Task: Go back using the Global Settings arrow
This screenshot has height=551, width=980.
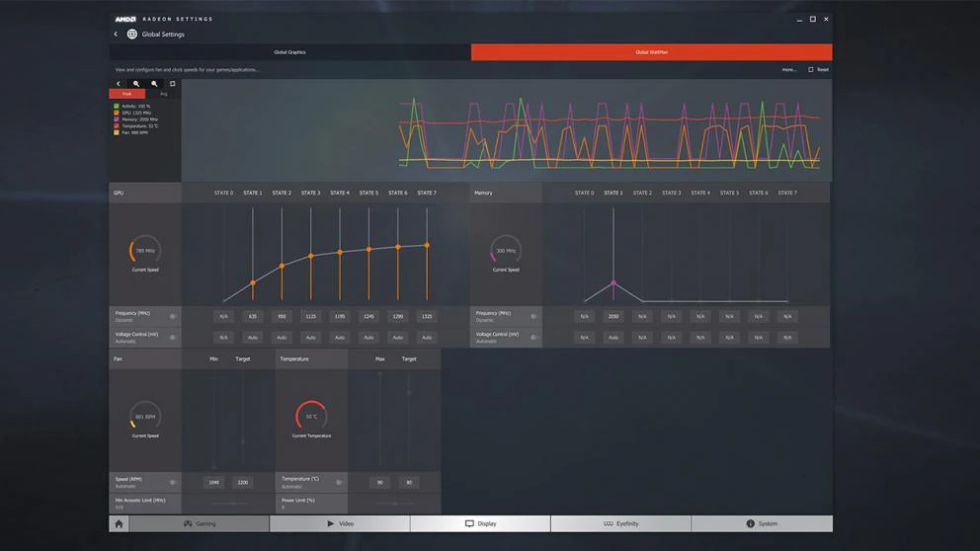Action: pos(116,35)
